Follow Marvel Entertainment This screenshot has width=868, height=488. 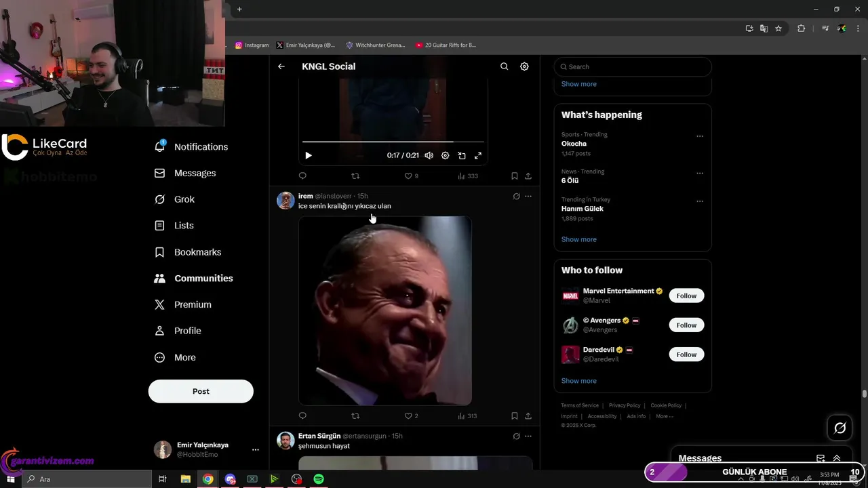click(x=686, y=296)
